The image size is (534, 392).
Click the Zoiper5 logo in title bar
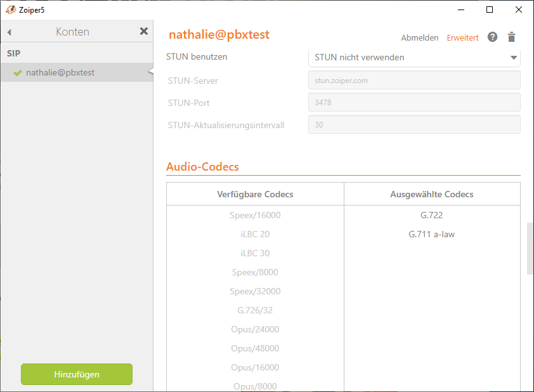tap(10, 10)
